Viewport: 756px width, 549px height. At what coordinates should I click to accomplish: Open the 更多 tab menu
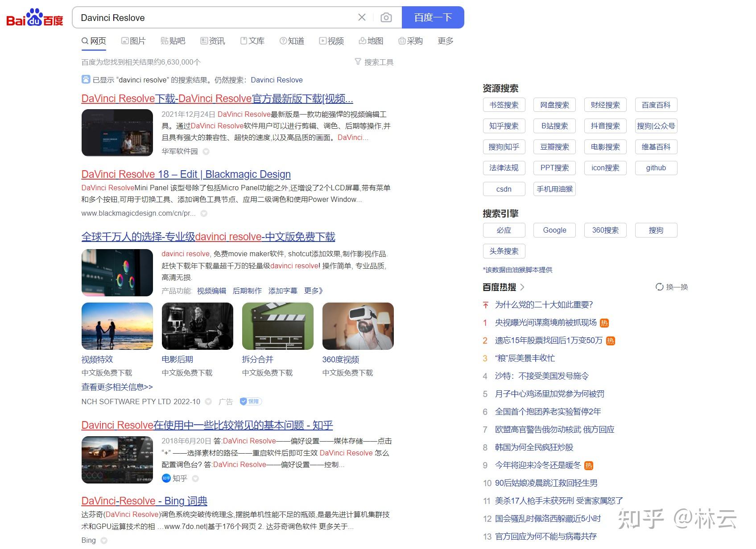pos(446,41)
